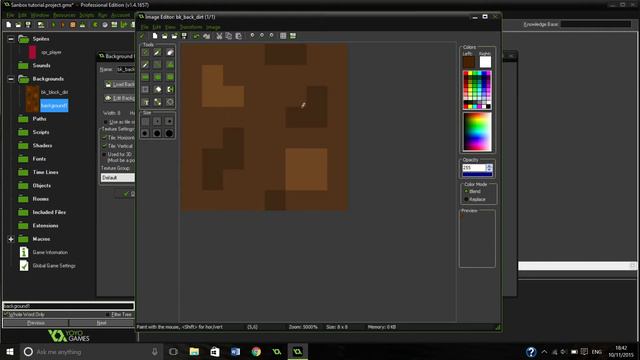640x360 pixels.
Task: Select the Draw ellipse tool
Action: click(x=158, y=77)
